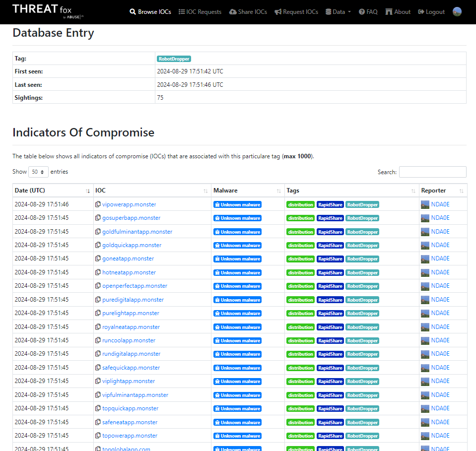Copy IOC runcoolapp.monster using copy icon

[x=98, y=340]
